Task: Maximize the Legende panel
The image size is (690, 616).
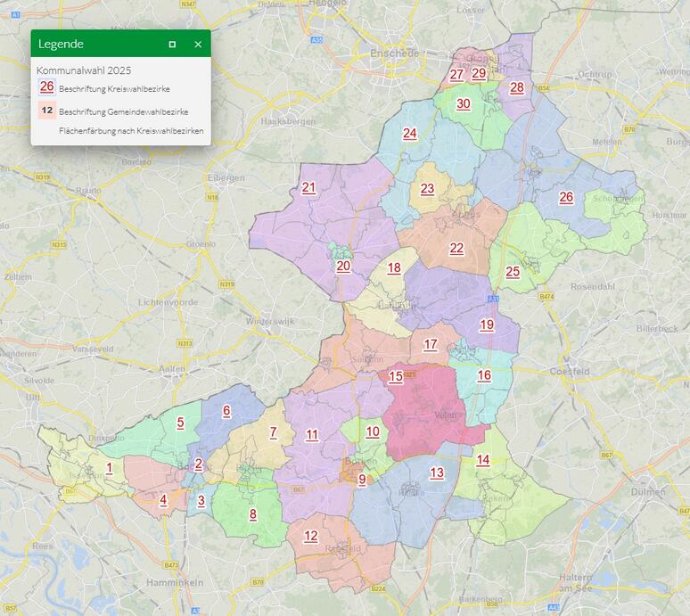Action: 172,44
